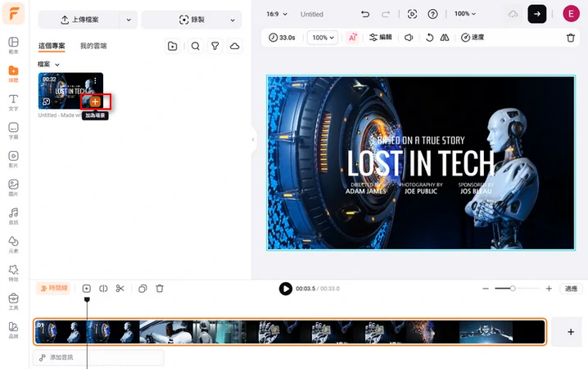Click the orange plus Add as scene button

(x=96, y=102)
